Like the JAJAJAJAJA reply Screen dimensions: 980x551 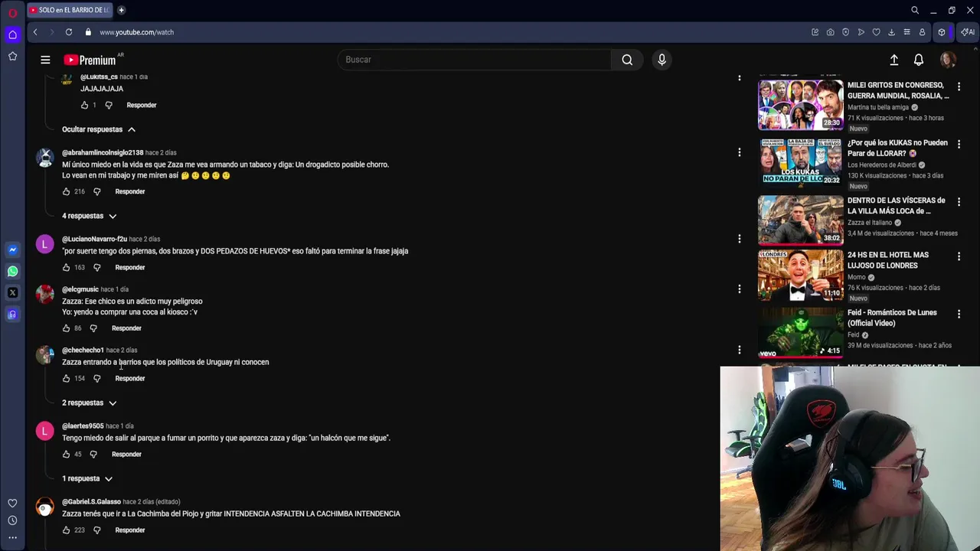click(x=84, y=105)
